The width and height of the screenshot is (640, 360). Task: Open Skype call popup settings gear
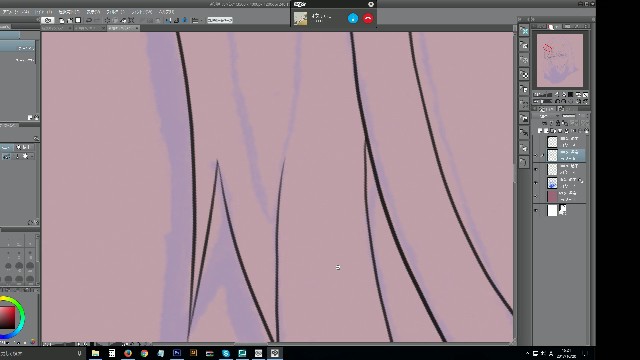click(371, 4)
